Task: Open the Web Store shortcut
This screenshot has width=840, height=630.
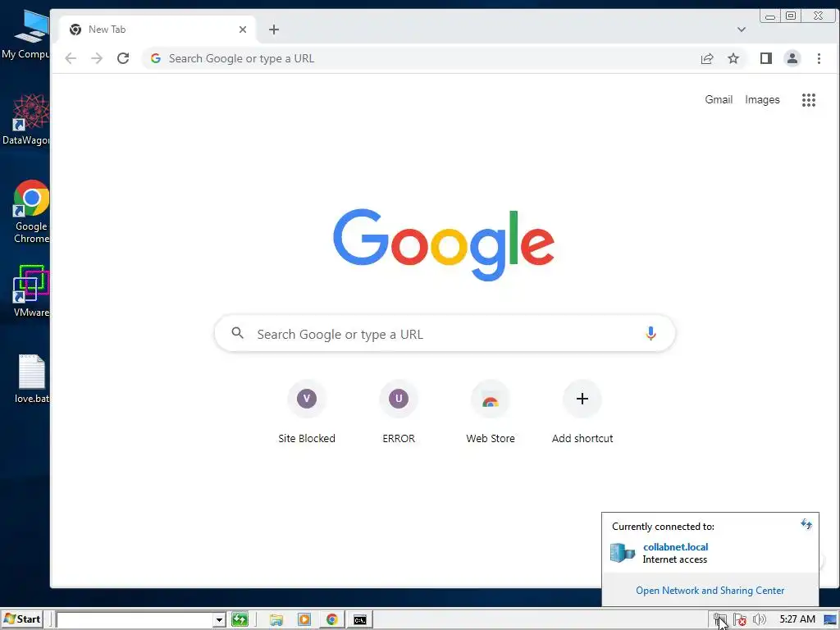Action: click(x=491, y=413)
